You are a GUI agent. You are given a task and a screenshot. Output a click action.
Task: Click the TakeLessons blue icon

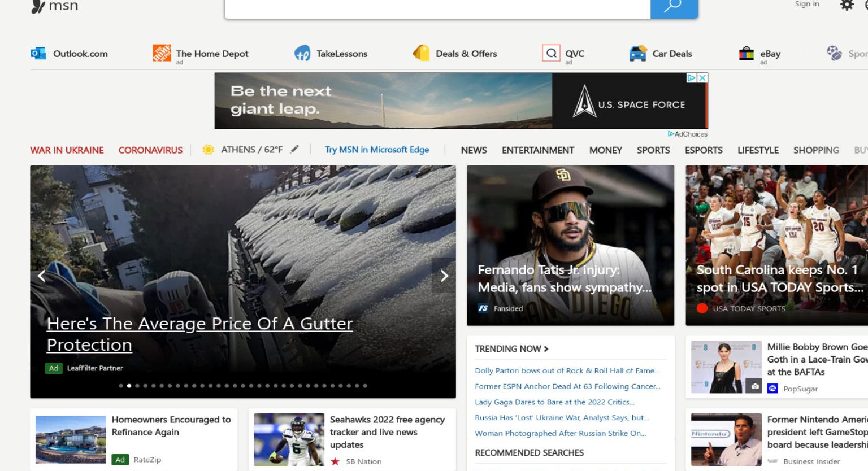click(302, 54)
